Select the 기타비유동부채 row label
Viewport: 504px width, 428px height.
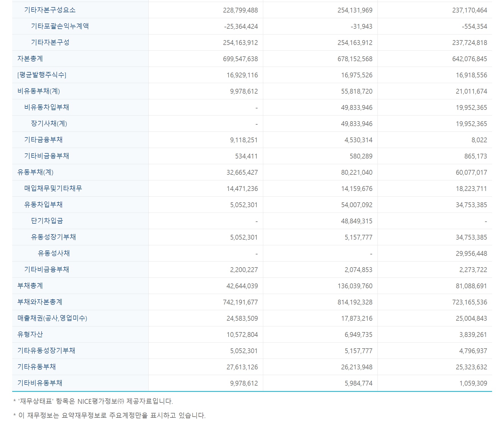(x=40, y=383)
